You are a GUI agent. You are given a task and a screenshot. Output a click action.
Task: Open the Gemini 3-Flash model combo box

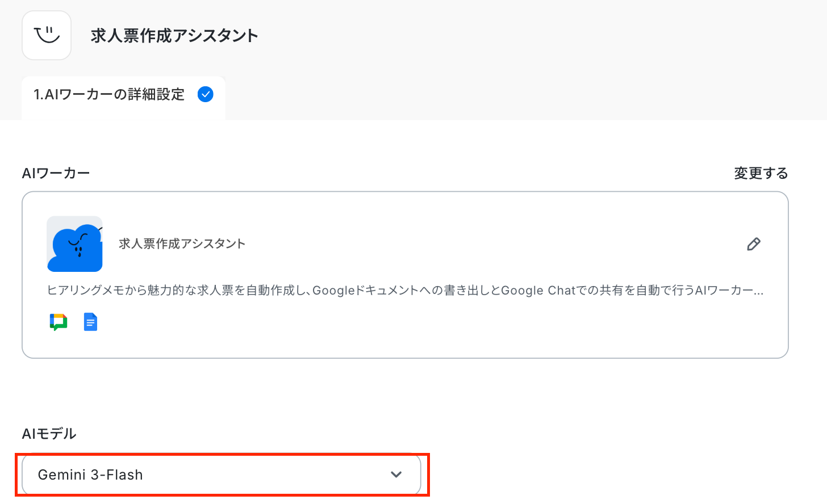(x=222, y=474)
